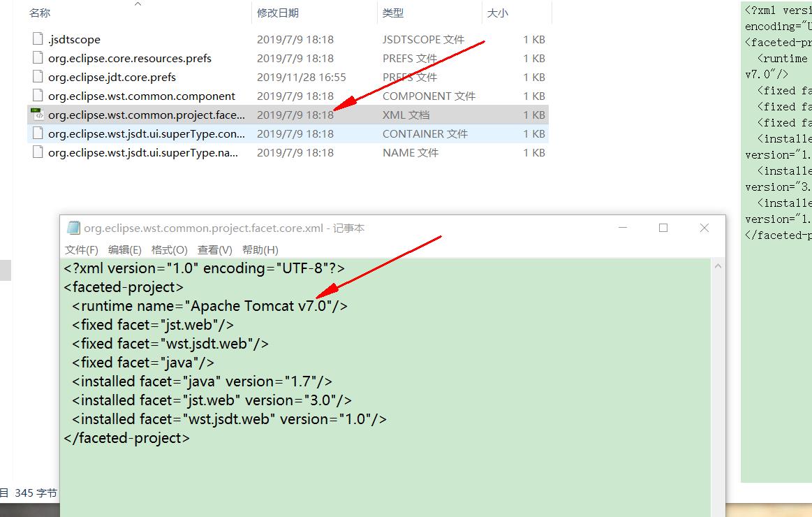This screenshot has height=517, width=812.
Task: Open the 查看(V) menu in Notepad
Action: tap(215, 250)
